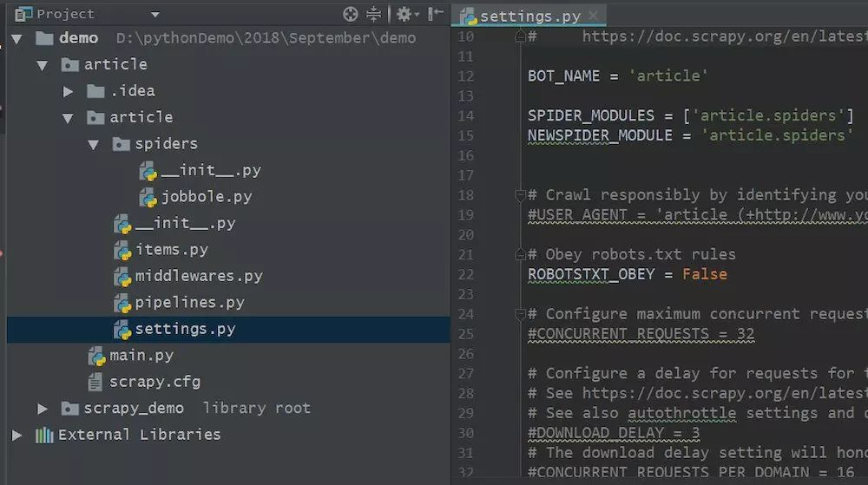
Task: Click the Python file icon beside jobbole.py
Action: pyautogui.click(x=148, y=198)
